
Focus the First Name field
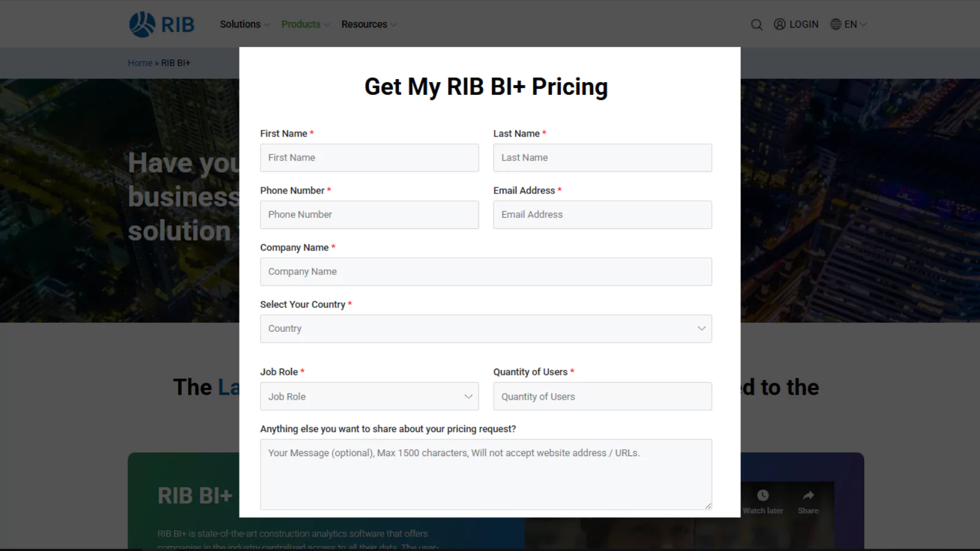369,158
